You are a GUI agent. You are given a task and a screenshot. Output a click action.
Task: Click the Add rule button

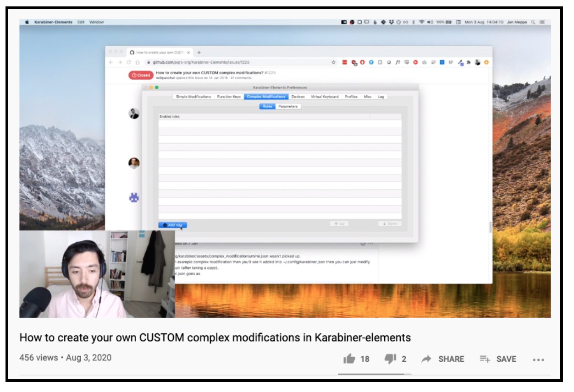173,225
